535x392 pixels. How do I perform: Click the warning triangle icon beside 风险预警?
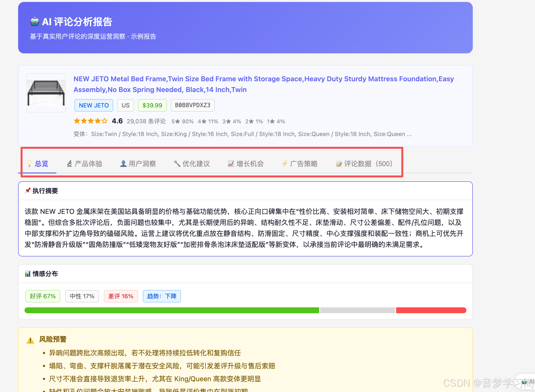tap(30, 340)
